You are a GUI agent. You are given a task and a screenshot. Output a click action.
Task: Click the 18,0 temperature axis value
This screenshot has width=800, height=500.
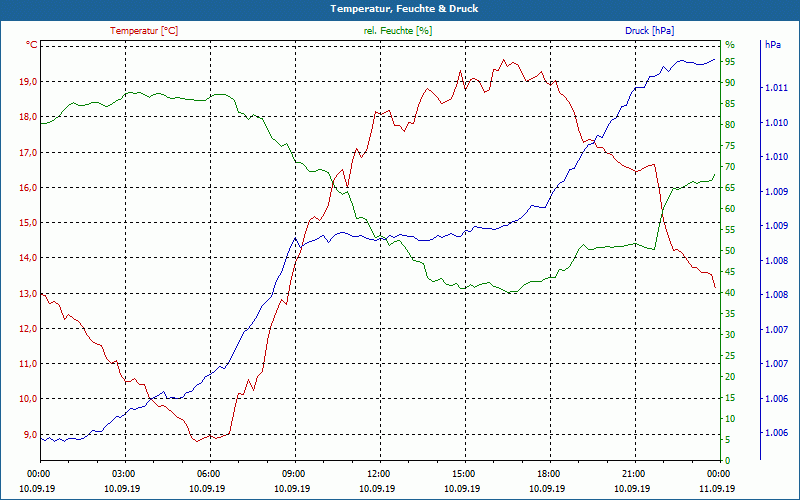click(28, 117)
